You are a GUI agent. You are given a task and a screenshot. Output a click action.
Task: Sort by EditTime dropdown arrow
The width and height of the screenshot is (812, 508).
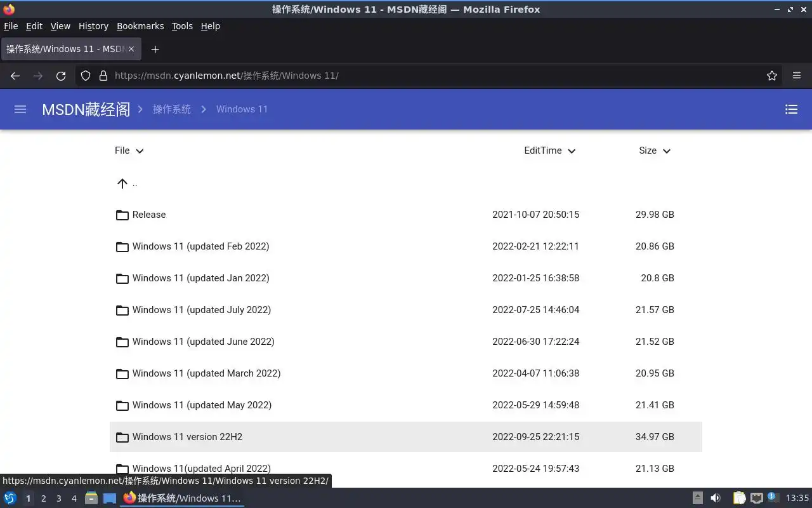pos(572,151)
